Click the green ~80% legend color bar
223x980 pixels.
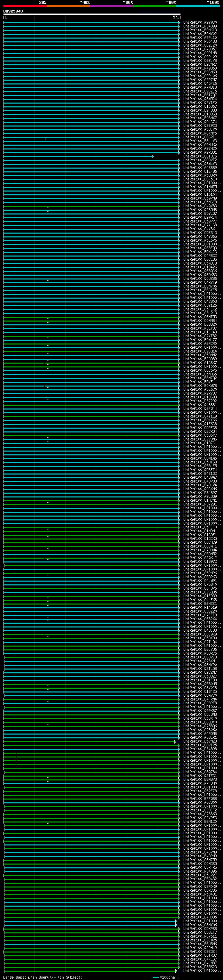tap(154, 6)
